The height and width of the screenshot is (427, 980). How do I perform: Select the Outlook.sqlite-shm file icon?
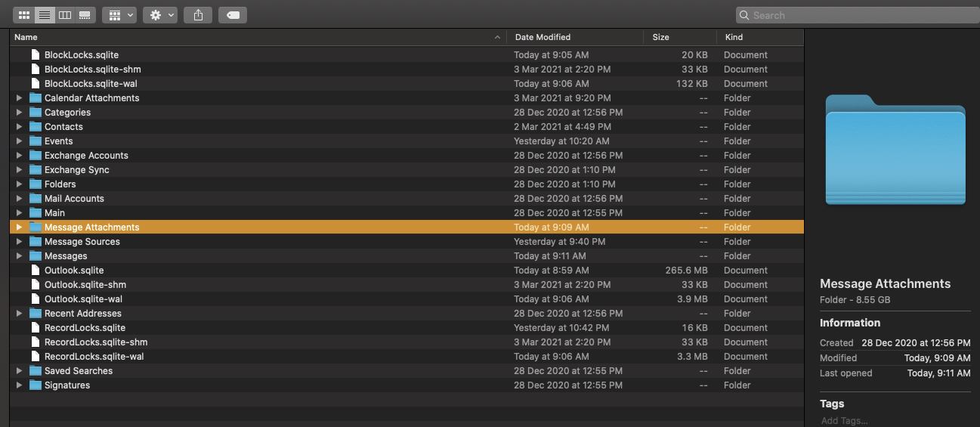[35, 285]
